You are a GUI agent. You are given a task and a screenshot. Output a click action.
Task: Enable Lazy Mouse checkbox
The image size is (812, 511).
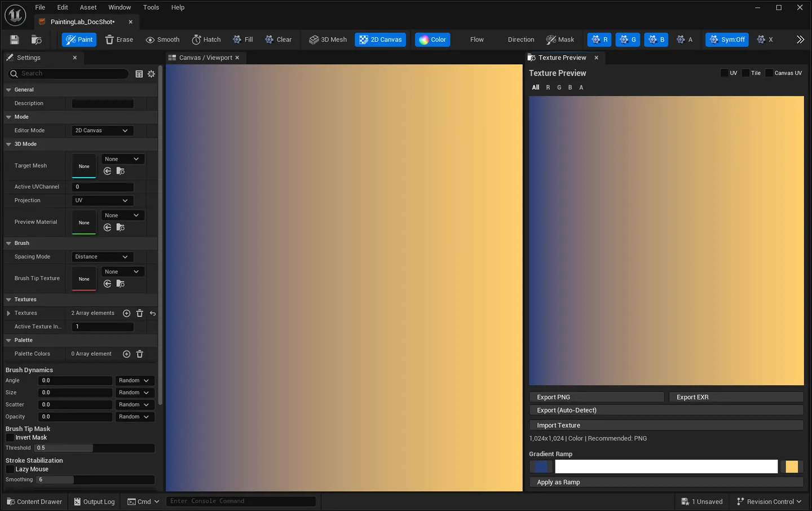(10, 469)
